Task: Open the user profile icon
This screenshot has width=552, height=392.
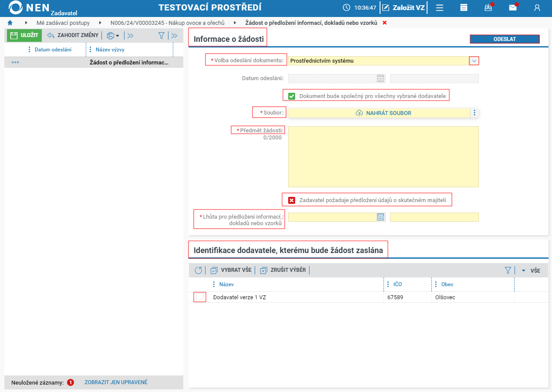Action: [537, 7]
